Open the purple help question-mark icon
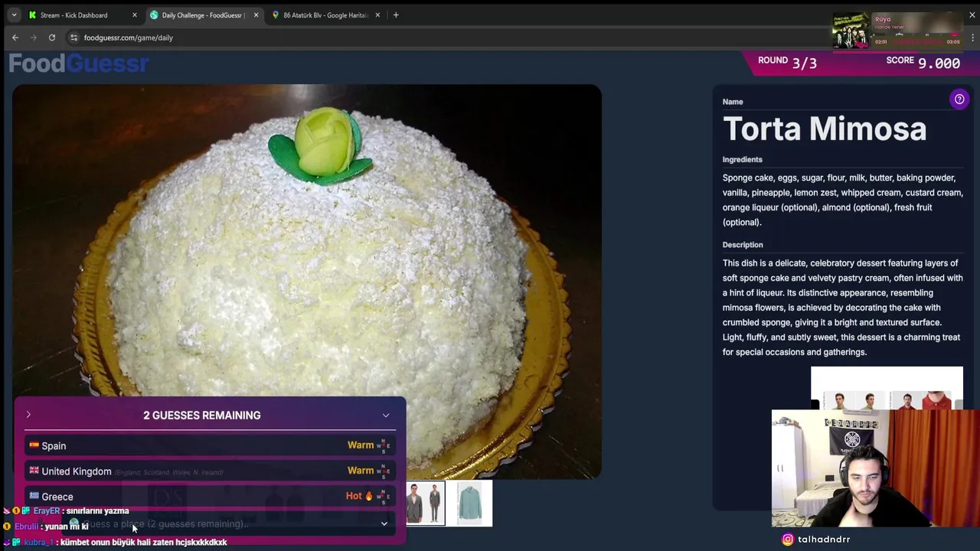Screen dimensions: 980x551 (959, 99)
